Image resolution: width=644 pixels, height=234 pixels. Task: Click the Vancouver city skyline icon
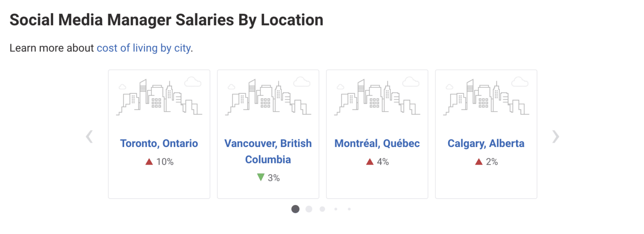268,97
